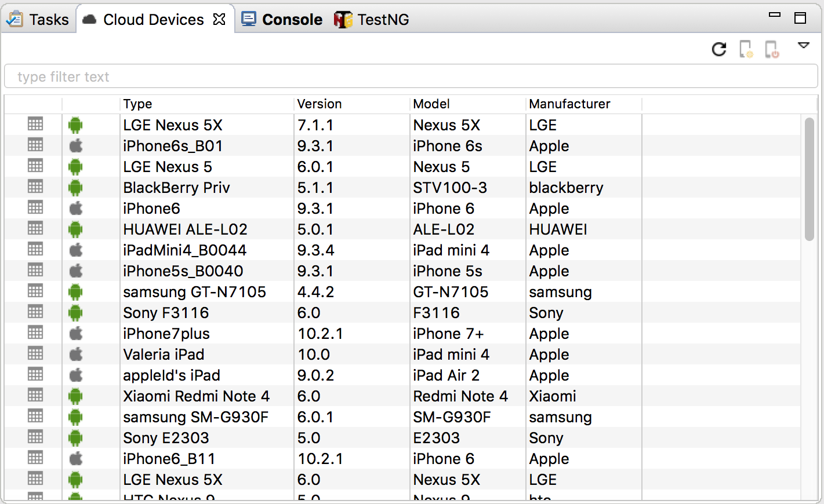
Task: Click the Android icon for samsung GT-N7105
Action: 75,292
